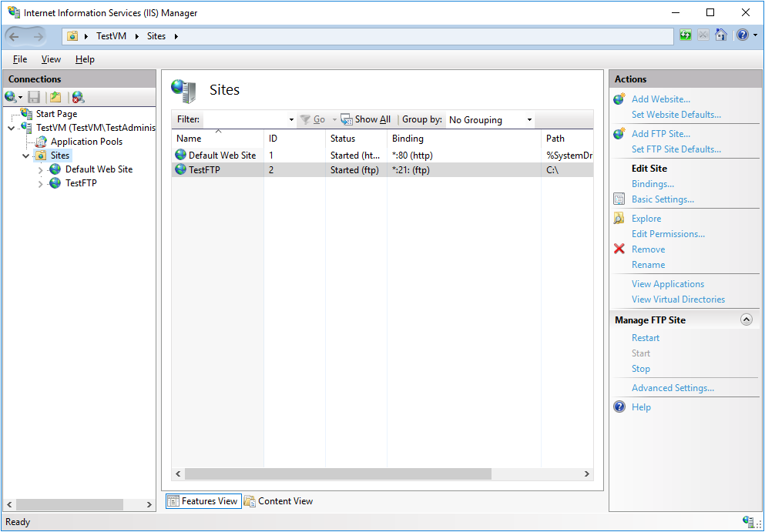Stop the FTP site via Stop link
The width and height of the screenshot is (765, 532).
[641, 369]
